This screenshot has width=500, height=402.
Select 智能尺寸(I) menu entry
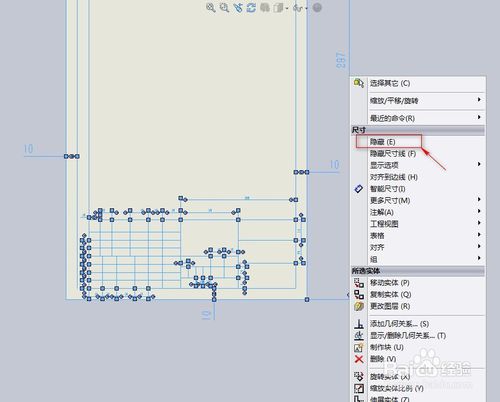pyautogui.click(x=387, y=189)
